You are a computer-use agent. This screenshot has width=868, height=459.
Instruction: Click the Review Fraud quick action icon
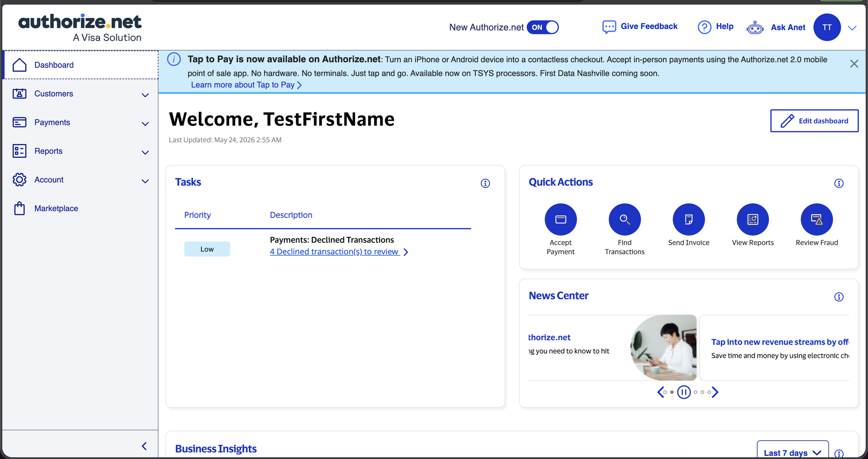pos(817,220)
